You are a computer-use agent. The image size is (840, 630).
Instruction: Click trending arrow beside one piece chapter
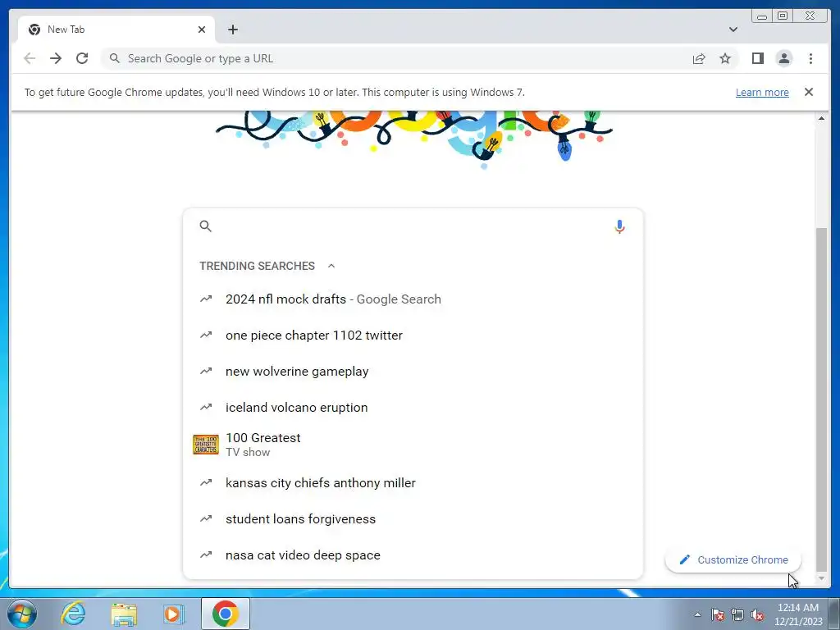[x=206, y=335]
